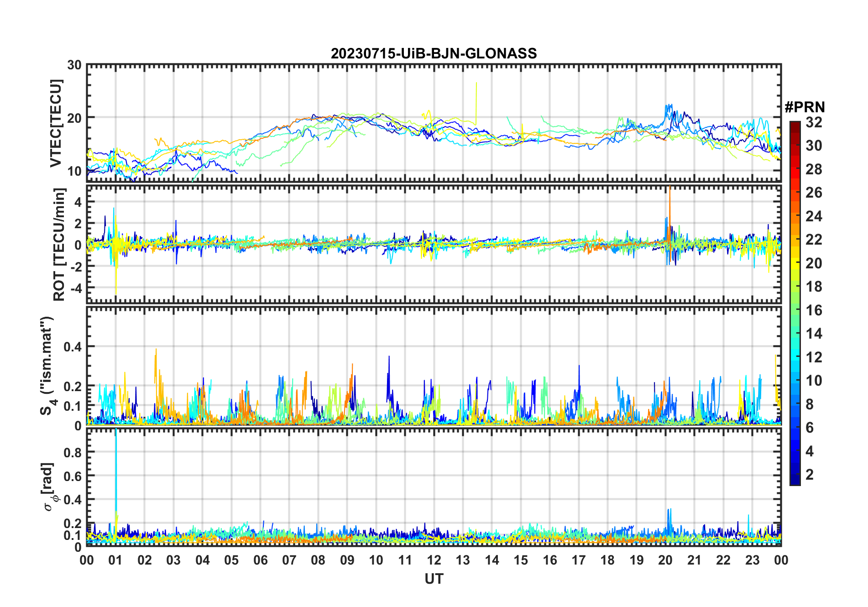
Task: Select the 0.2 tick on the sigma-phi axis
Action: [73, 523]
